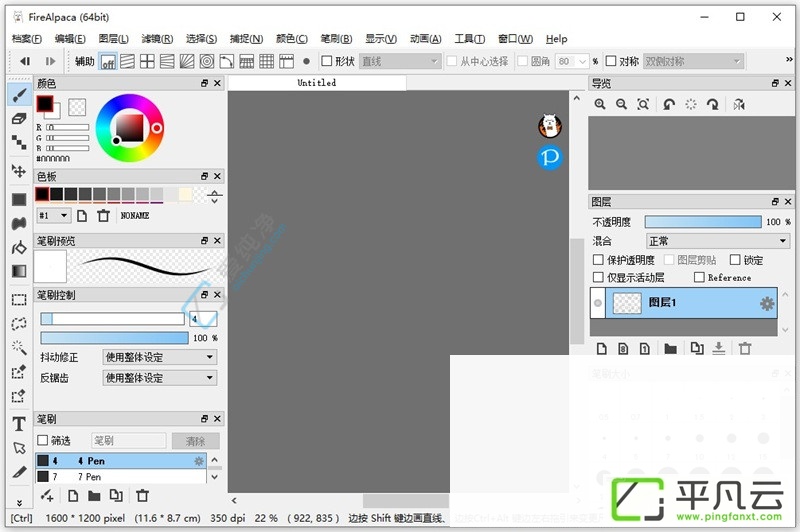Turn snap off with the off icon

coord(108,62)
